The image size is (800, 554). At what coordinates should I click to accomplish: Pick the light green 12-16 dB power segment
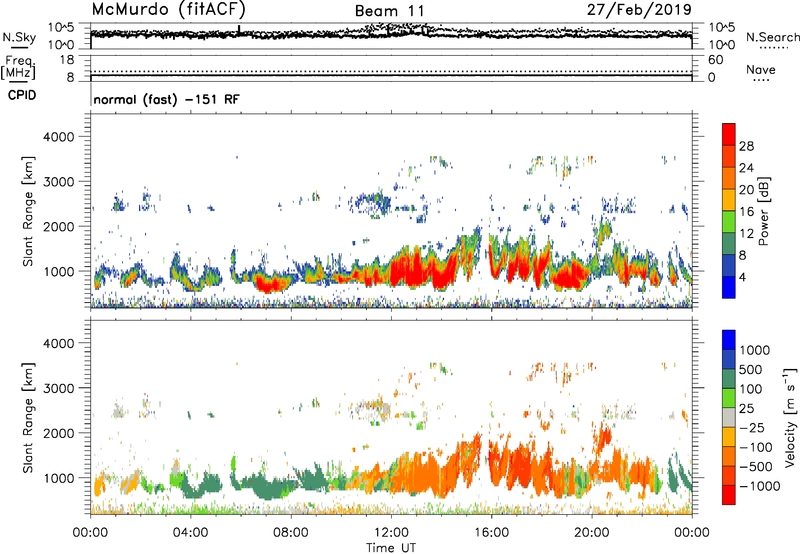tap(729, 222)
